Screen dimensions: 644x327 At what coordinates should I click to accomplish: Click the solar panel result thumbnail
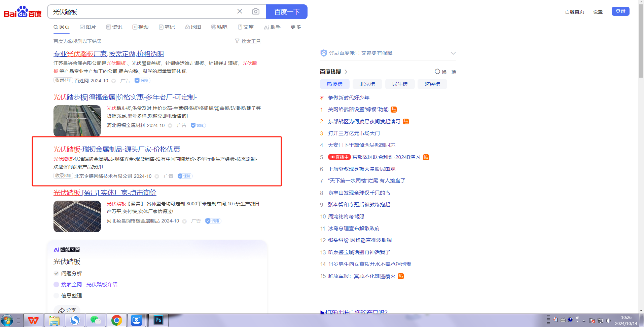pos(77,216)
